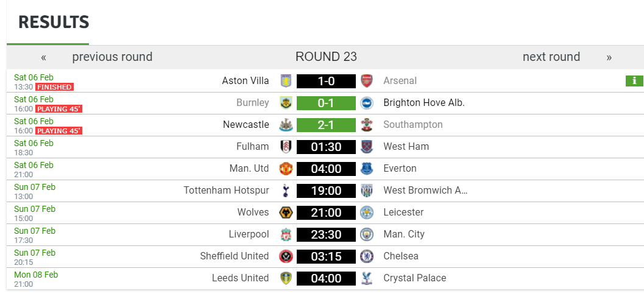The width and height of the screenshot is (644, 302).
Task: Go to the previous round
Action: click(x=112, y=57)
